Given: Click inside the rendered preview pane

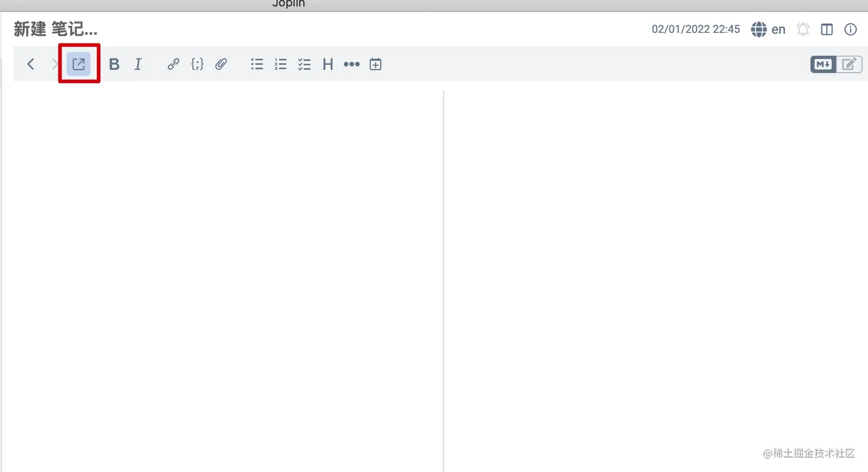Looking at the screenshot, I should 655,280.
